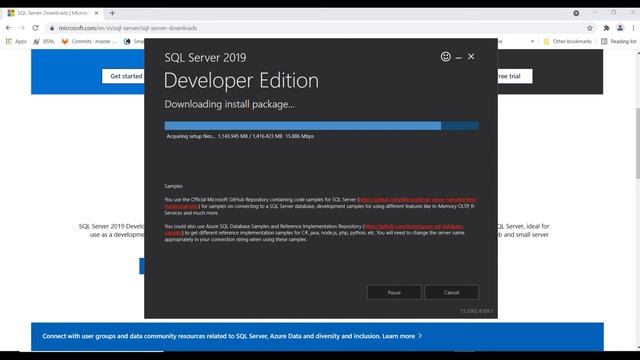Click the 'Samples' heading in installer
The image size is (640, 360).
click(173, 186)
